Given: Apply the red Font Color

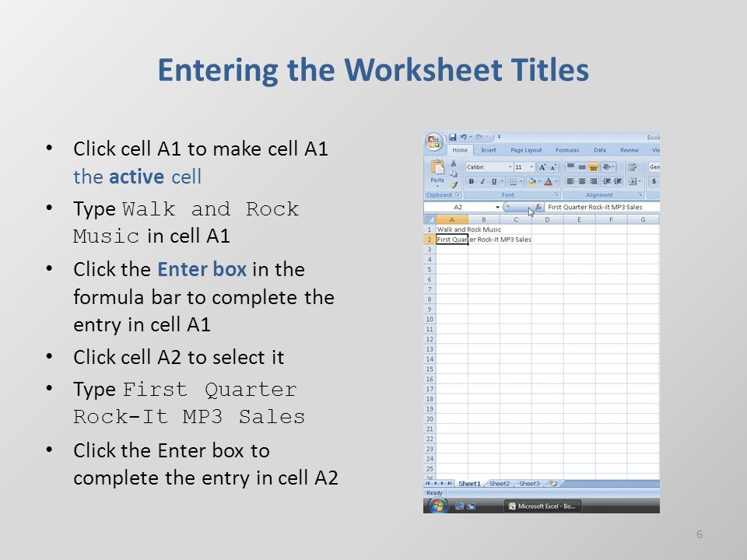Looking at the screenshot, I should [549, 181].
